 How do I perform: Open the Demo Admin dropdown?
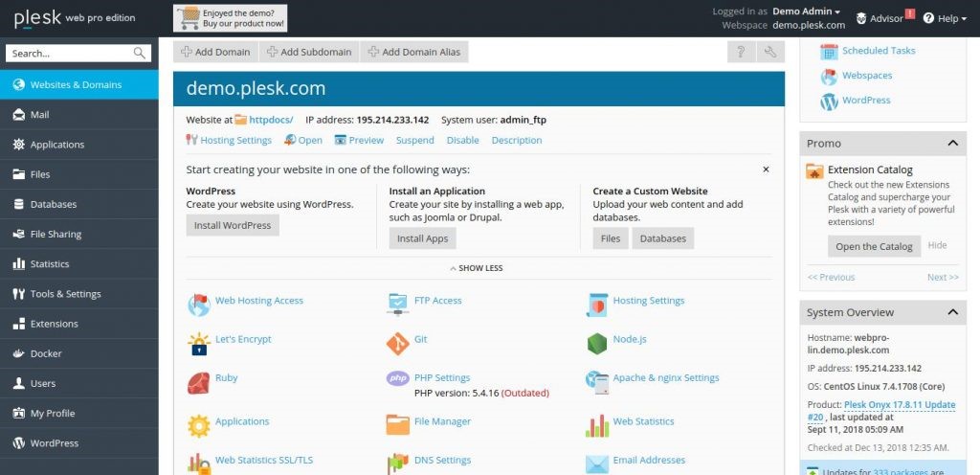806,11
